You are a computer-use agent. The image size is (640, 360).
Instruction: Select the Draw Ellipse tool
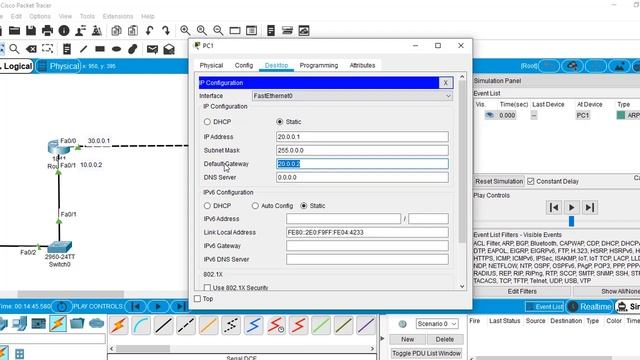(x=116, y=49)
